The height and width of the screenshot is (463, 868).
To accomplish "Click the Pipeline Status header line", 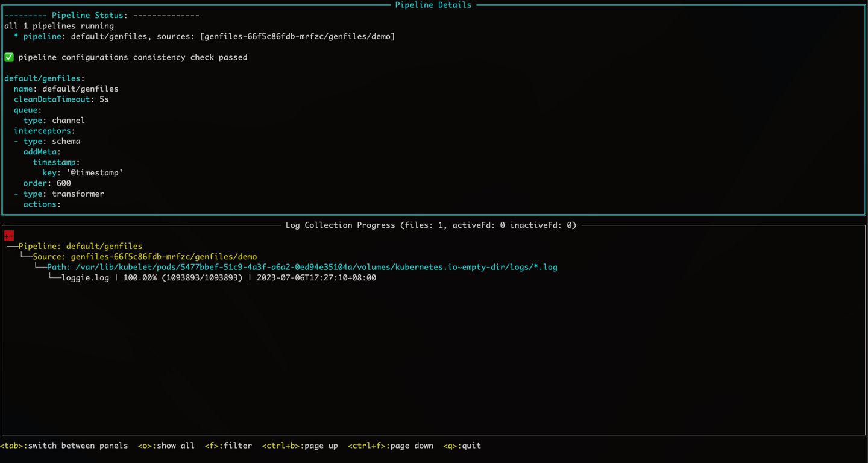I will tap(101, 16).
